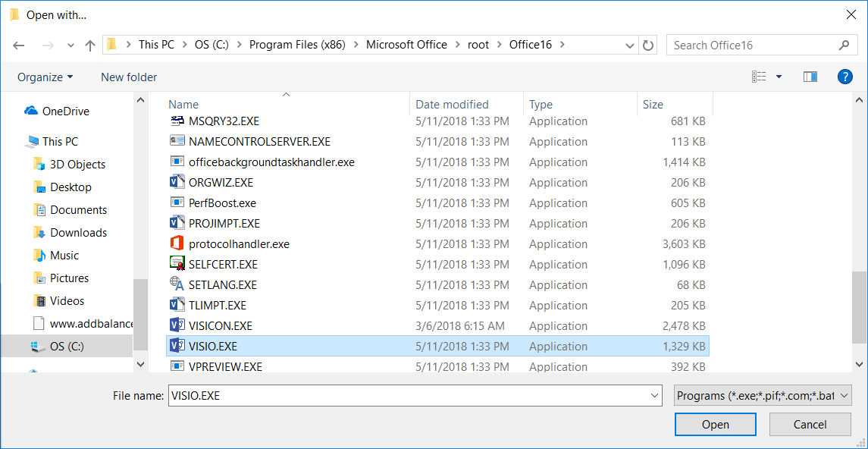
Task: Open 3D Objects in the sidebar
Action: coord(69,165)
